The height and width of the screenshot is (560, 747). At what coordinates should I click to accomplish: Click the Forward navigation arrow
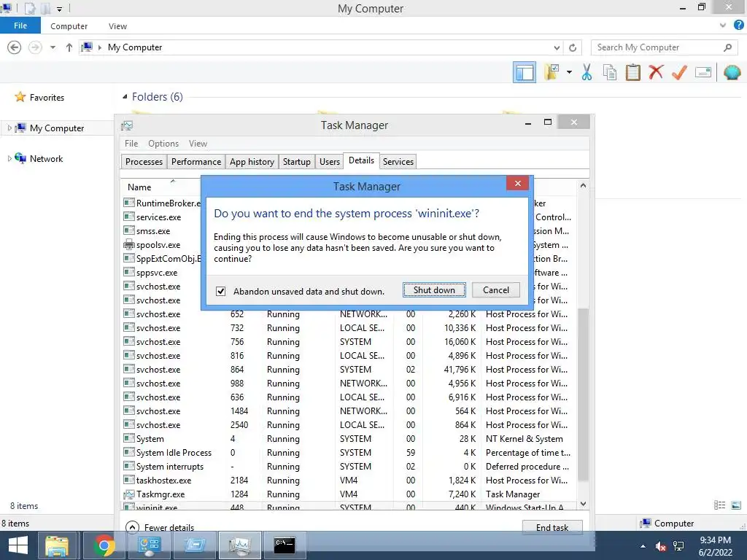click(35, 47)
